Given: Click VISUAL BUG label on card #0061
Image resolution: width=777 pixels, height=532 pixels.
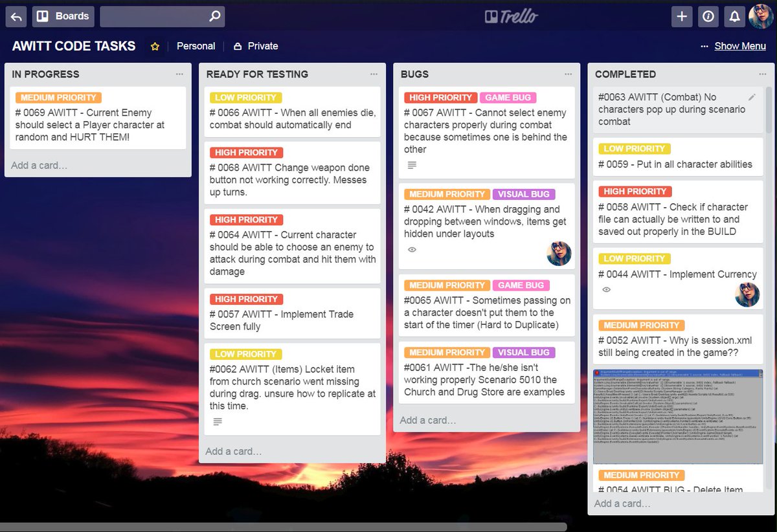Looking at the screenshot, I should coord(523,353).
